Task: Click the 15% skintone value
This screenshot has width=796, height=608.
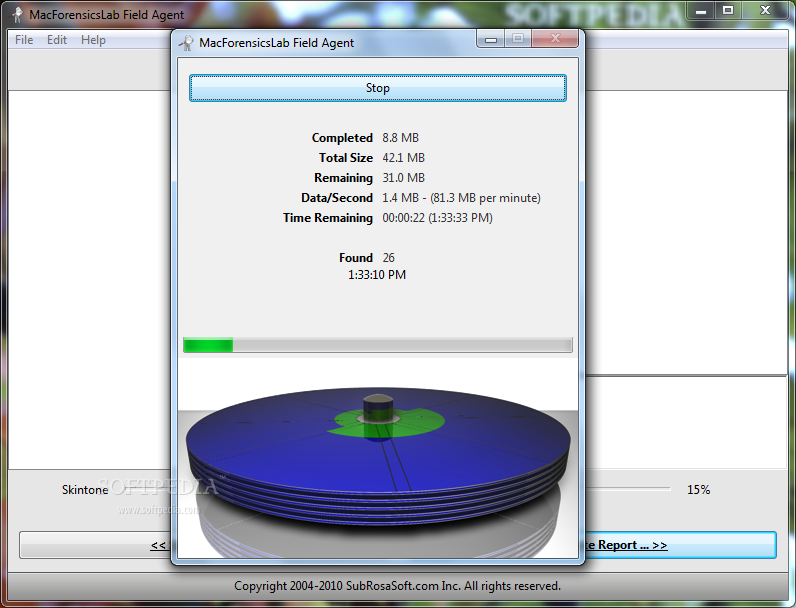Action: [699, 490]
